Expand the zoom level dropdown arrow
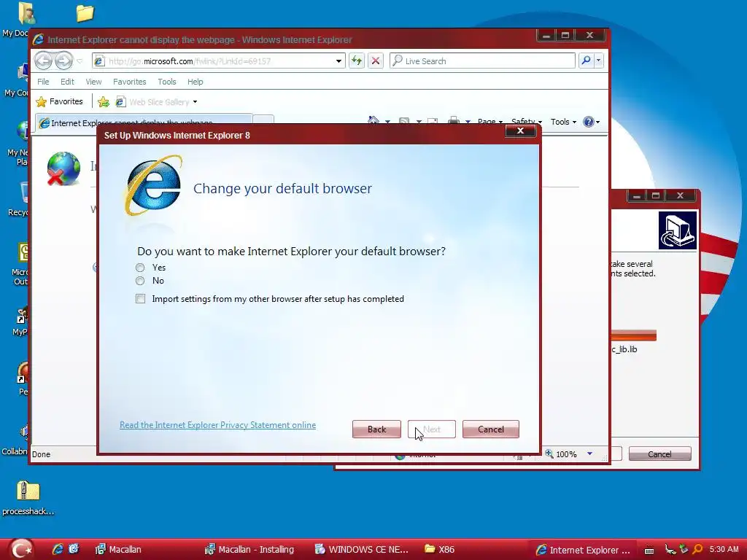The height and width of the screenshot is (560, 747). (x=589, y=454)
